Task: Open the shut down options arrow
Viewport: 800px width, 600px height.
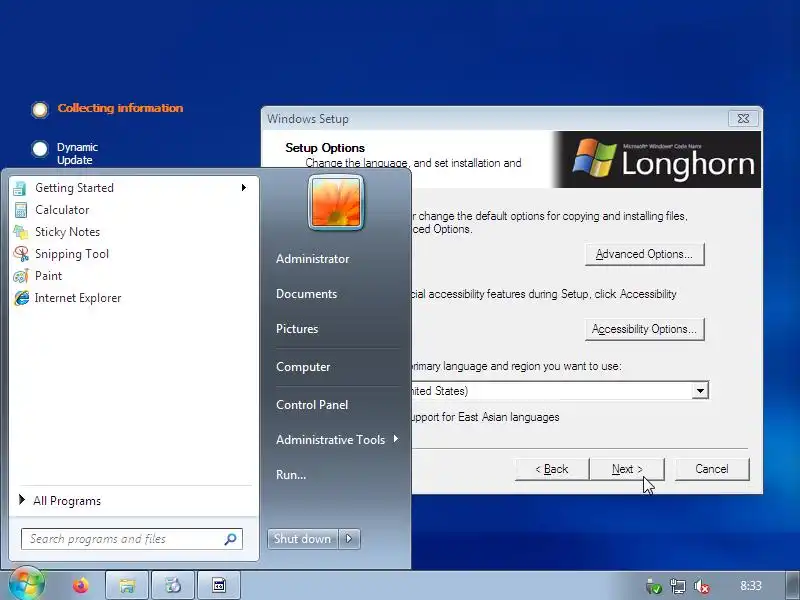Action: 349,539
